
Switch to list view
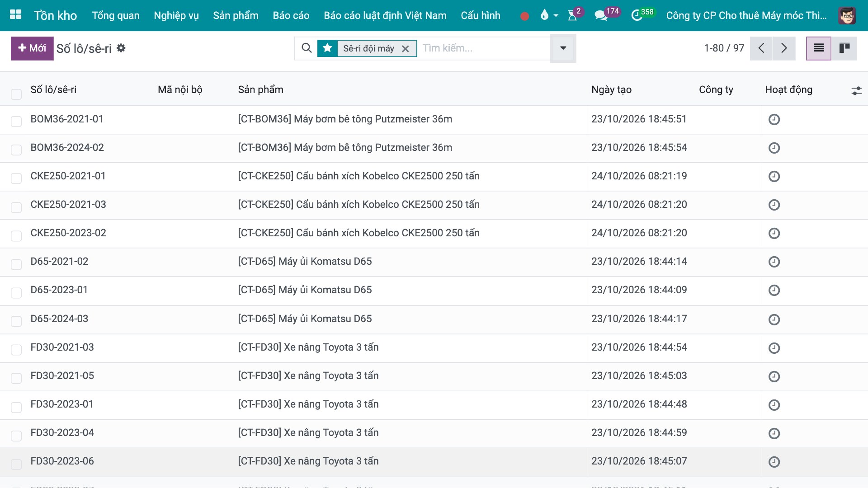point(819,48)
